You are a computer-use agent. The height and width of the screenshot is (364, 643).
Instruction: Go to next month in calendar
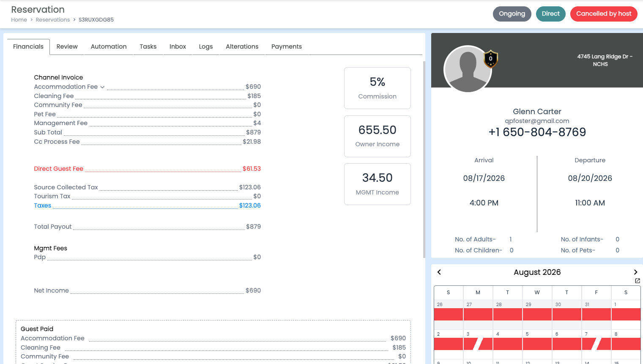[635, 272]
